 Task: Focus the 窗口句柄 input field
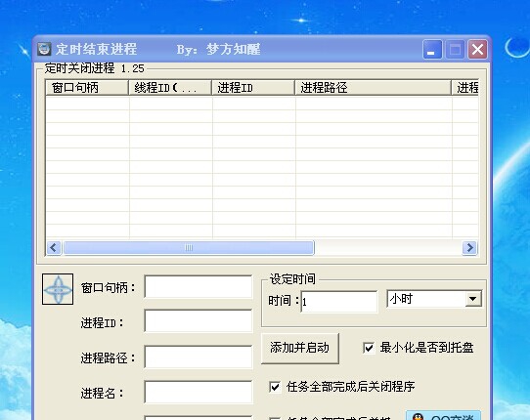tap(199, 286)
